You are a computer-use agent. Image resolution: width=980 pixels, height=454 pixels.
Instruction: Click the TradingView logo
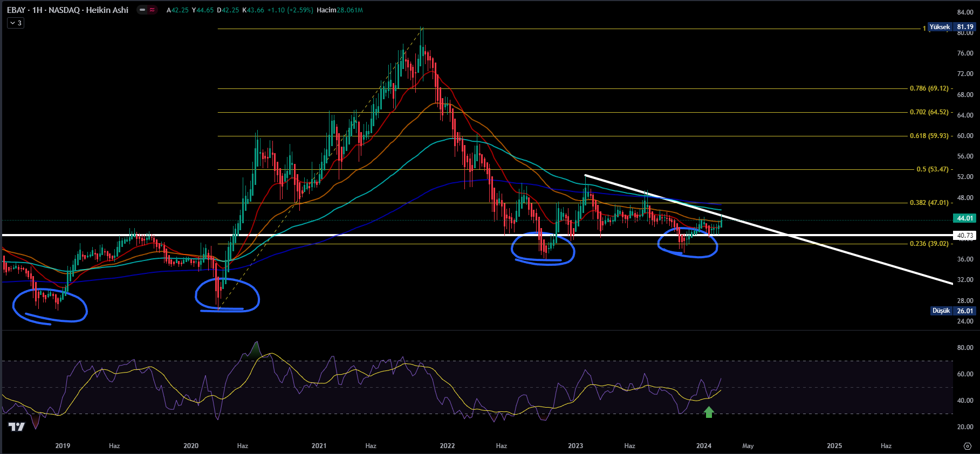17,427
